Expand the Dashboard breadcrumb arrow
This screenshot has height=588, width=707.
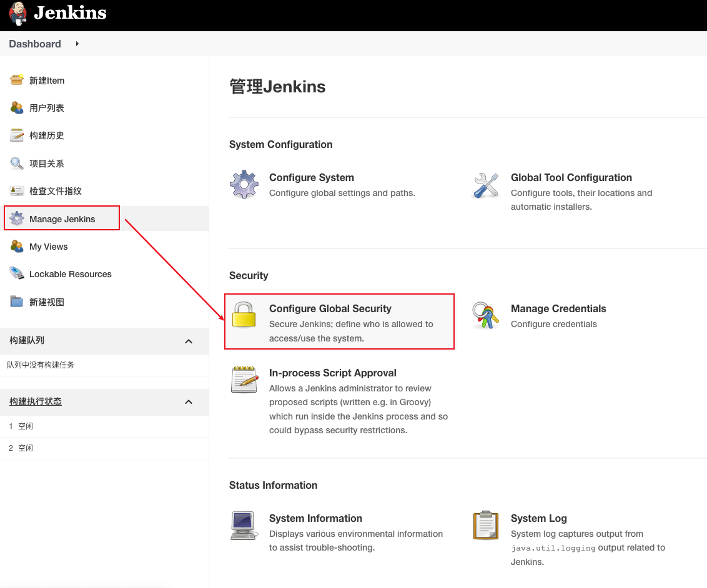point(77,44)
